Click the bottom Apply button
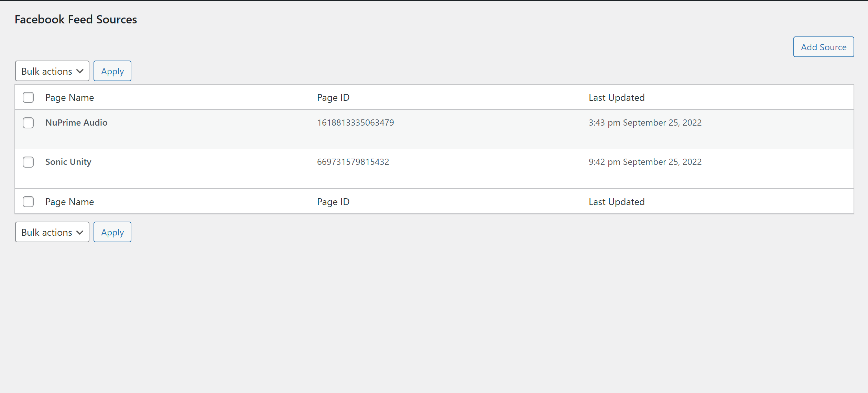The width and height of the screenshot is (868, 393). coord(112,232)
